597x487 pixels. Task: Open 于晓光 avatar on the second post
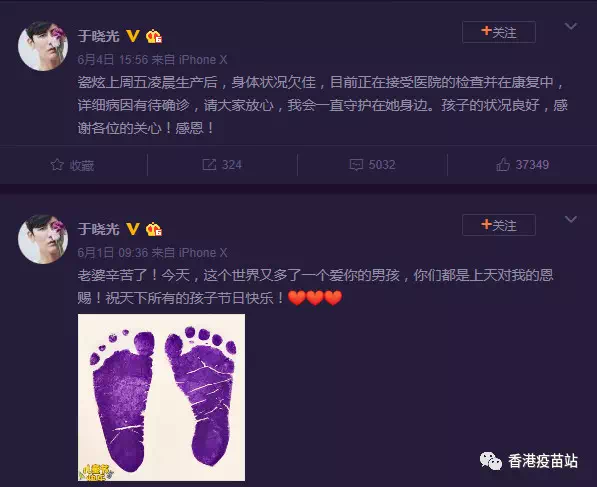[43, 239]
